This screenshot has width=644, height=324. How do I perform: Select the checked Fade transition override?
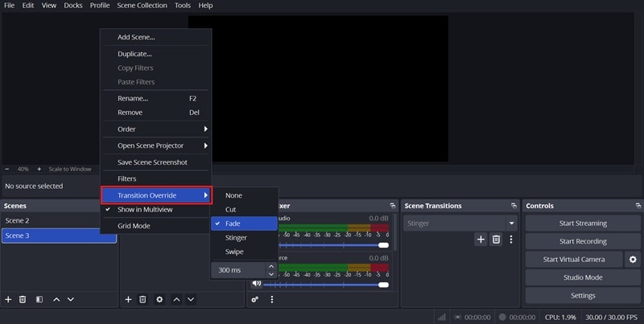[x=245, y=224]
